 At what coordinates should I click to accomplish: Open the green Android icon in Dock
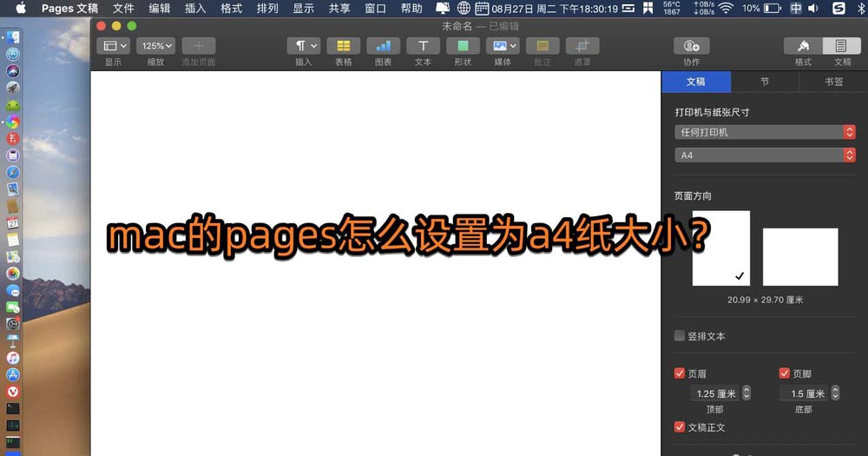(13, 105)
